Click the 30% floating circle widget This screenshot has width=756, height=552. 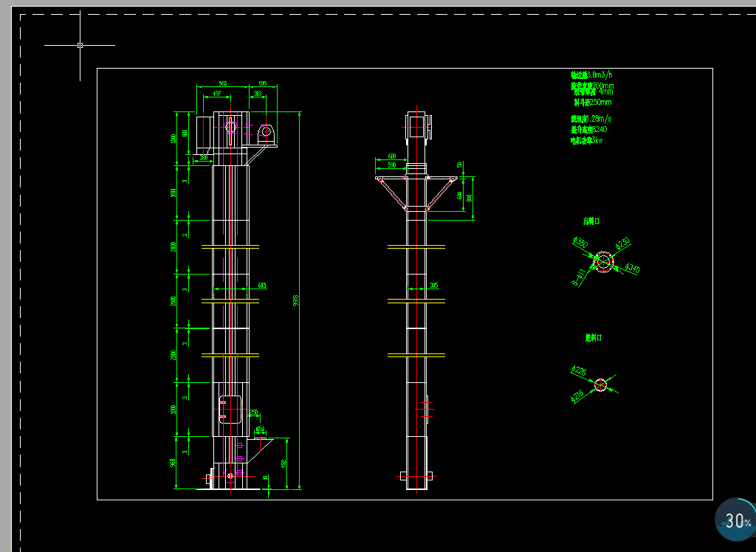coord(736,520)
